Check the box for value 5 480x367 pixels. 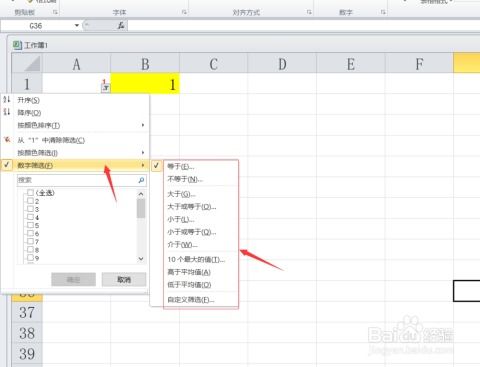point(30,225)
